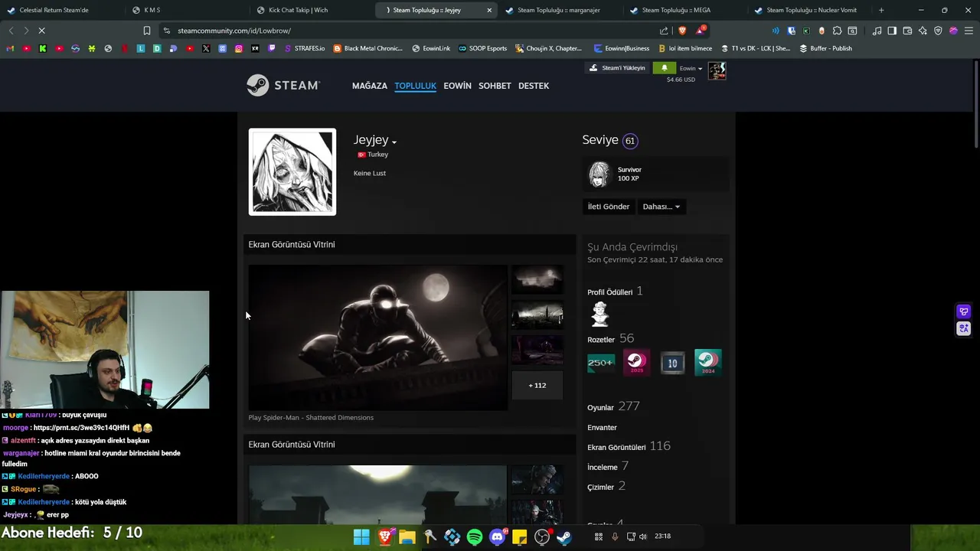This screenshot has width=980, height=551.
Task: Click the 250+ games collector badge
Action: pyautogui.click(x=600, y=363)
